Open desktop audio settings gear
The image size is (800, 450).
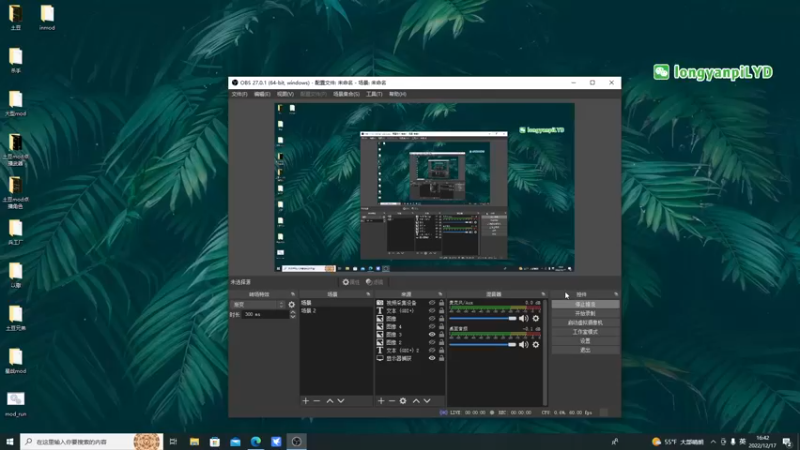[x=536, y=344]
